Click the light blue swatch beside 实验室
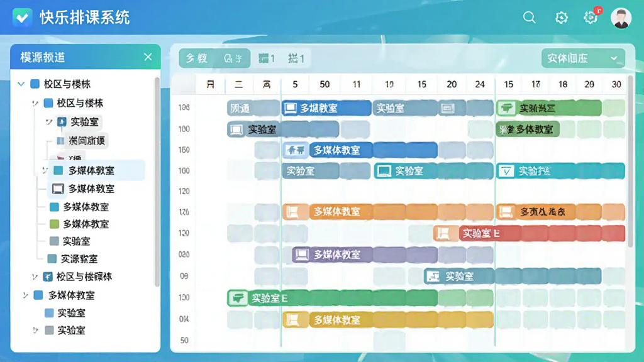 click(x=49, y=313)
